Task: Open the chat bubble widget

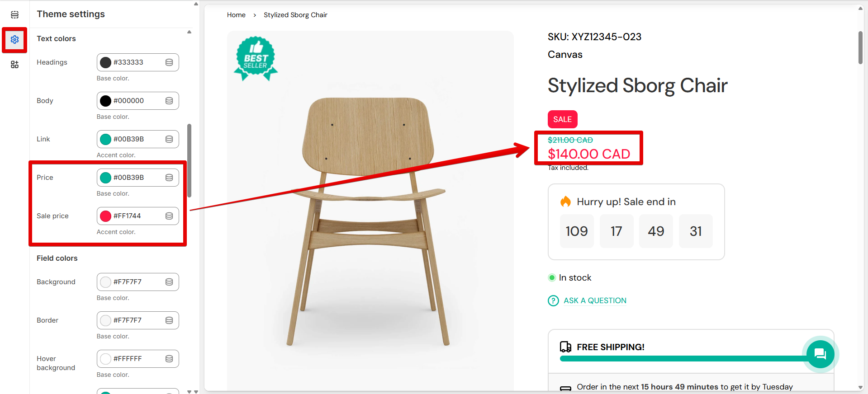Action: [x=820, y=354]
